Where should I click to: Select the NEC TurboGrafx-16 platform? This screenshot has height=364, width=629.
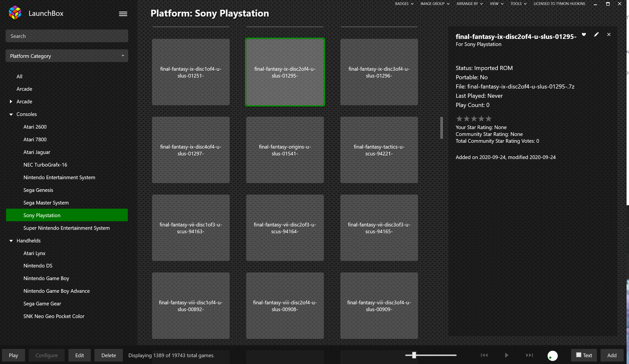[x=45, y=165]
